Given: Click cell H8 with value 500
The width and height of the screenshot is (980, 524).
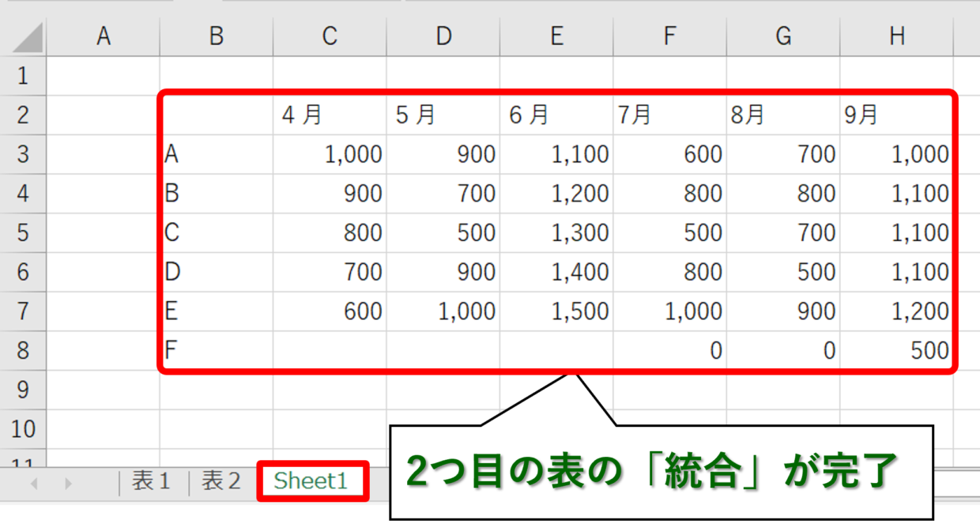Looking at the screenshot, I should point(897,350).
